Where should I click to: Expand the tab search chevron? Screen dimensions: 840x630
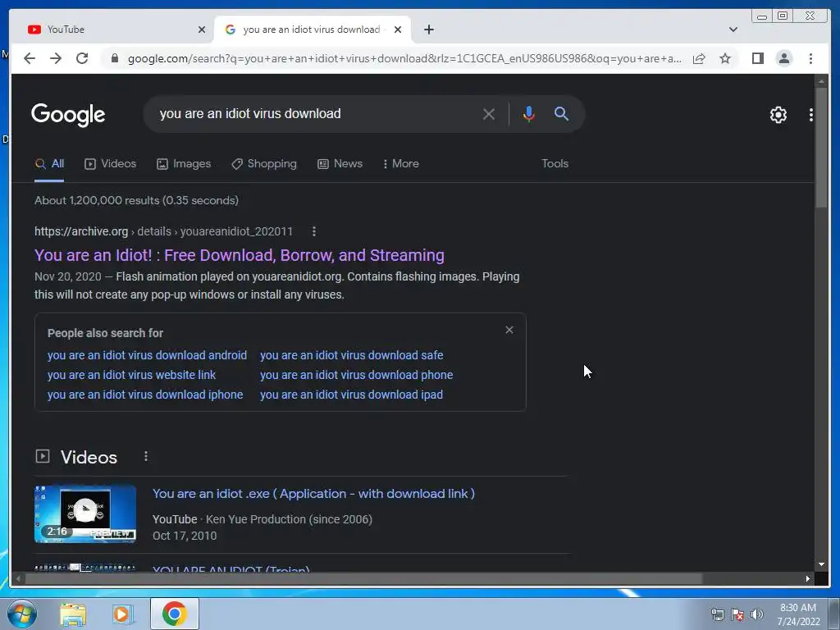coord(733,30)
